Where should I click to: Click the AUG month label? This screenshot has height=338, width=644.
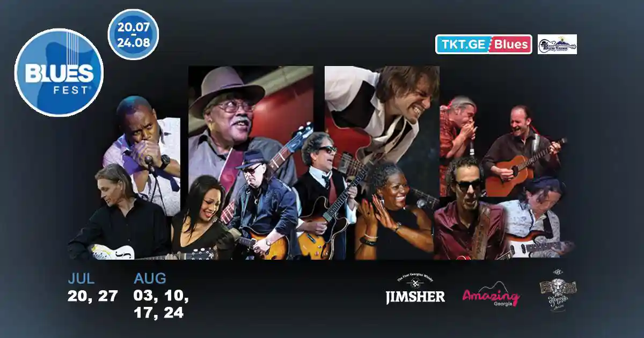pyautogui.click(x=150, y=278)
